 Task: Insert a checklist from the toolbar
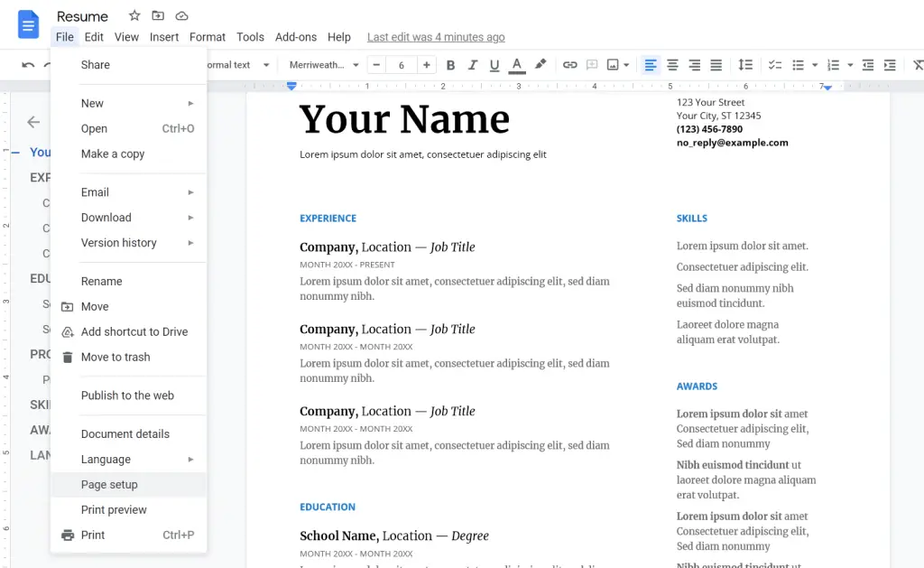pos(775,65)
